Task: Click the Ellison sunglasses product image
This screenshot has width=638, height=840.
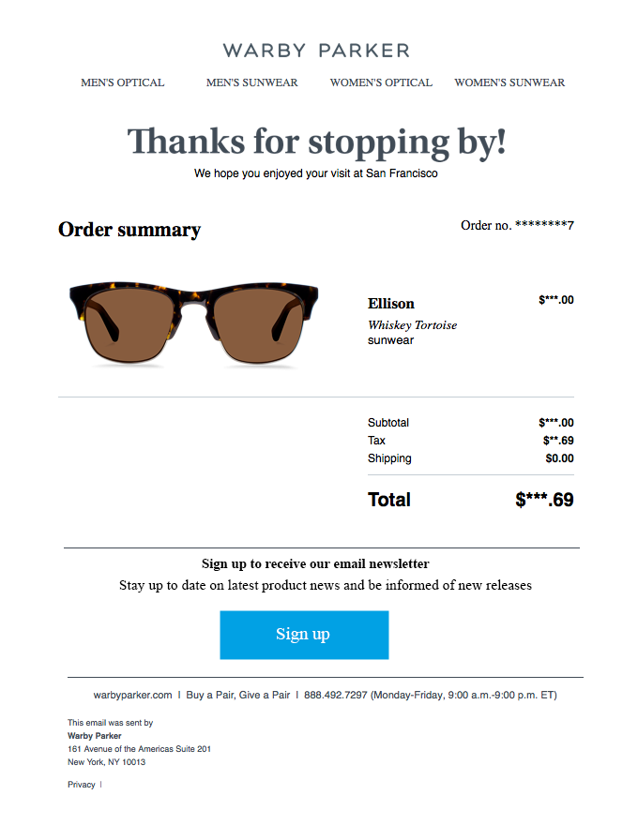Action: pos(193,324)
